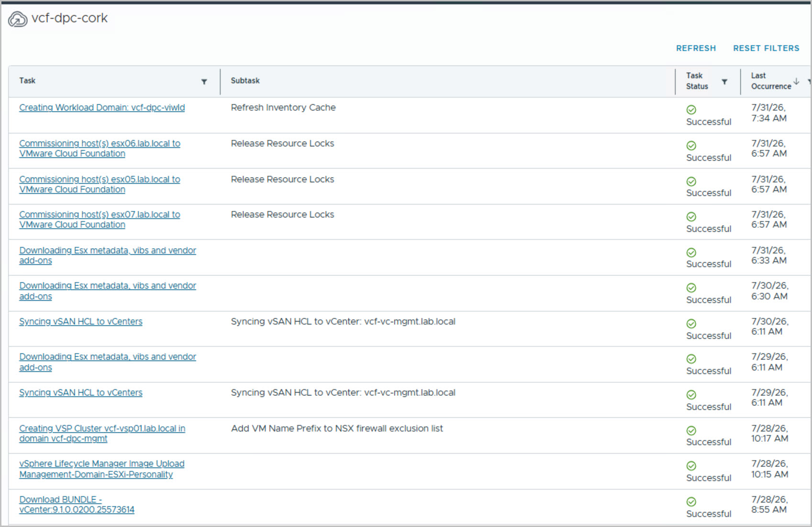Image resolution: width=812 pixels, height=527 pixels.
Task: Click success icon for Creating VSP Cluster
Action: click(x=691, y=431)
